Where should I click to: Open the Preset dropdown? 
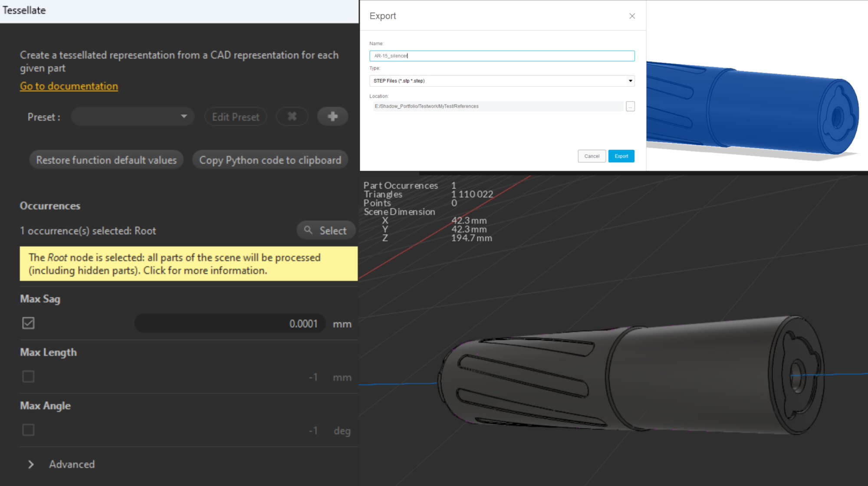point(132,116)
